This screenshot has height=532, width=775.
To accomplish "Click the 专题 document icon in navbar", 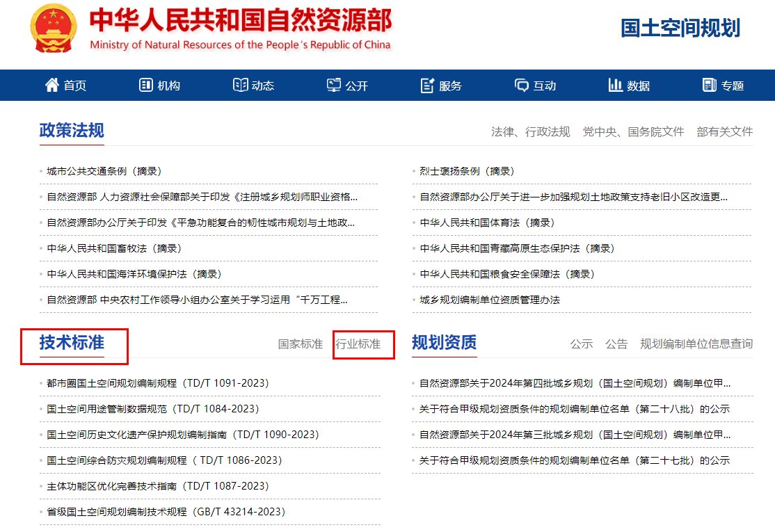I will (710, 85).
